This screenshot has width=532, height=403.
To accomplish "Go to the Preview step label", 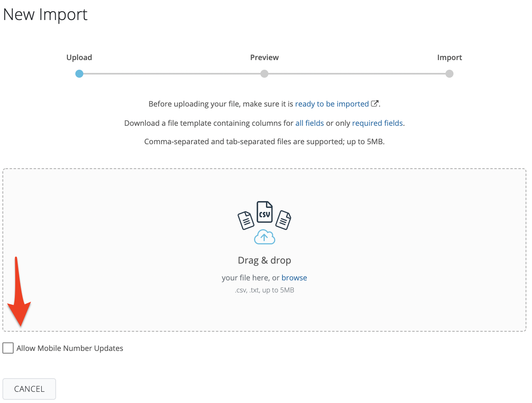I will point(264,57).
